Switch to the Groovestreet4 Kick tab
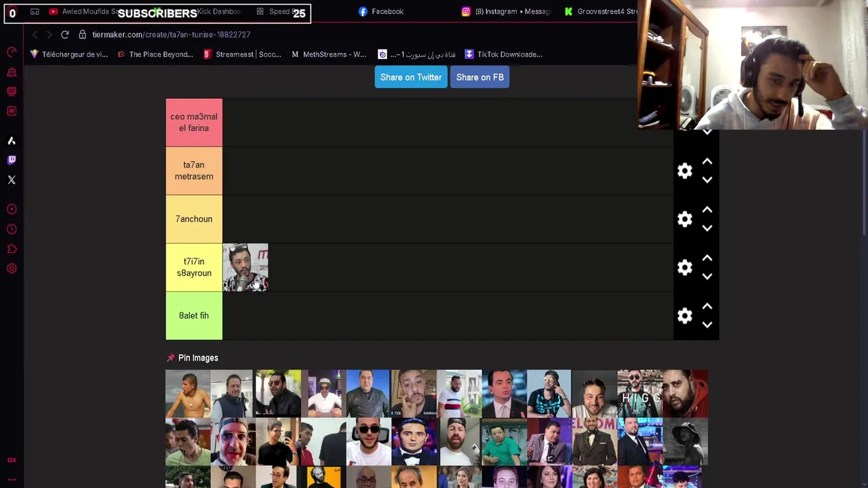The image size is (868, 488). (601, 12)
